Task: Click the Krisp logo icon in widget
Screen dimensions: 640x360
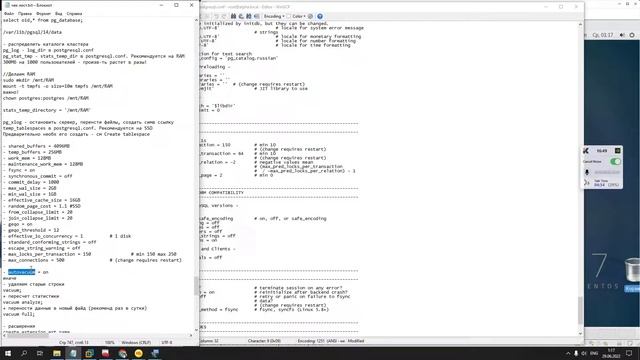Action: pos(586,151)
